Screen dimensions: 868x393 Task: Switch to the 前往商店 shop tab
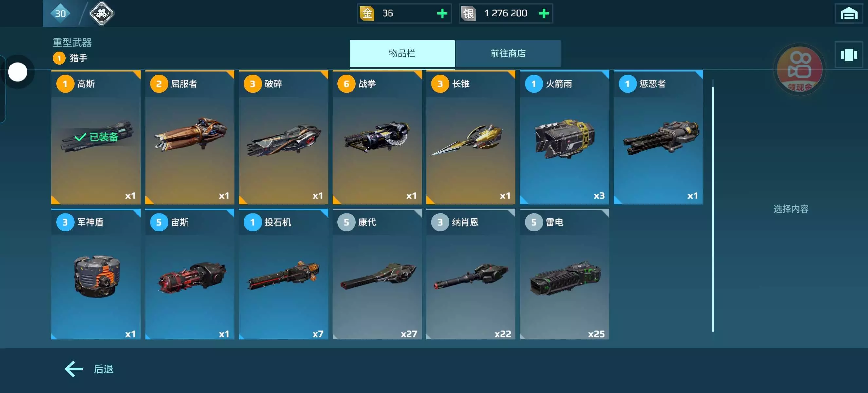[508, 53]
